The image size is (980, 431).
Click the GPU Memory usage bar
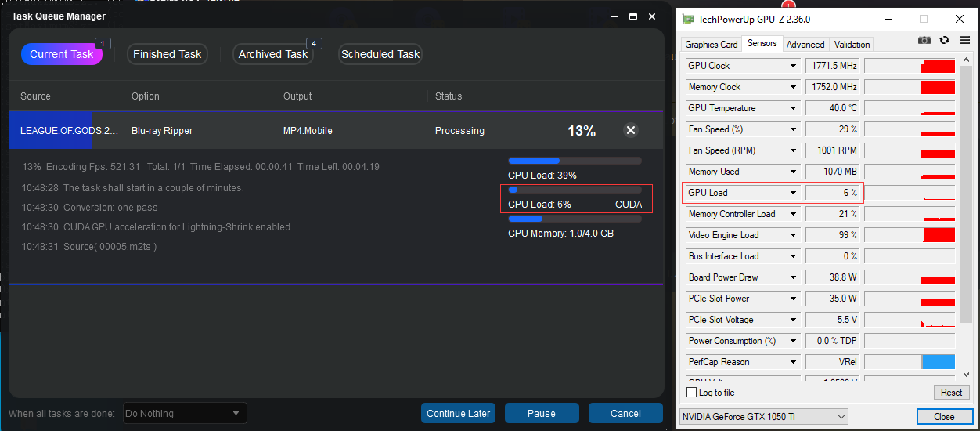(575, 219)
